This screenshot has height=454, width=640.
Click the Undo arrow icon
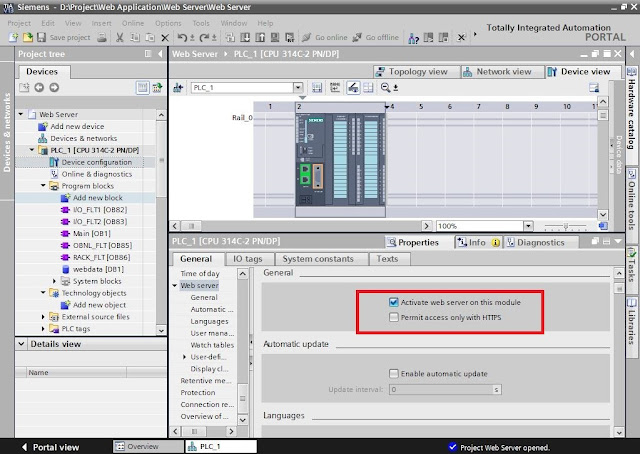(182, 38)
